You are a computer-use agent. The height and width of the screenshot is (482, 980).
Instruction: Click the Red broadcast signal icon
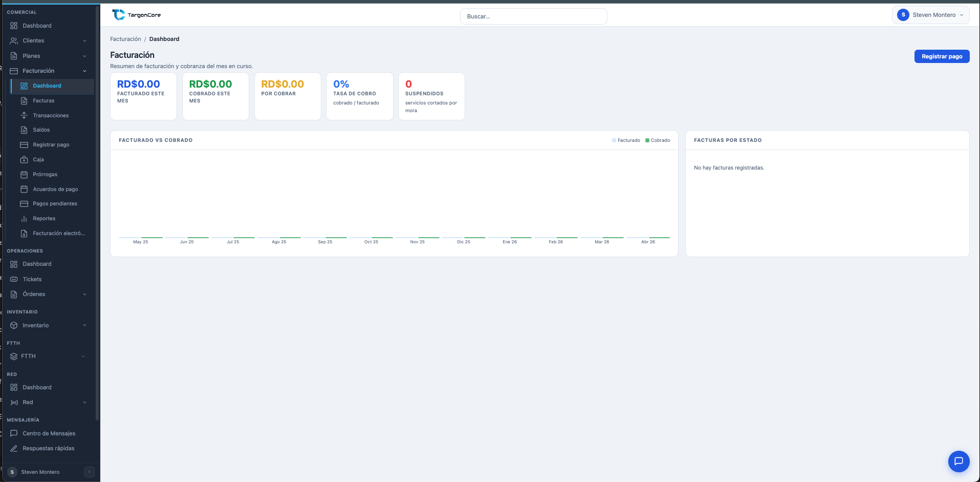(x=14, y=402)
